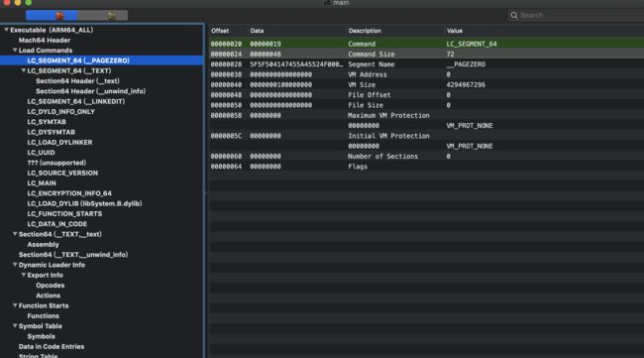This screenshot has height=358, width=644.
Task: Open the Assembly tree item
Action: tap(44, 245)
